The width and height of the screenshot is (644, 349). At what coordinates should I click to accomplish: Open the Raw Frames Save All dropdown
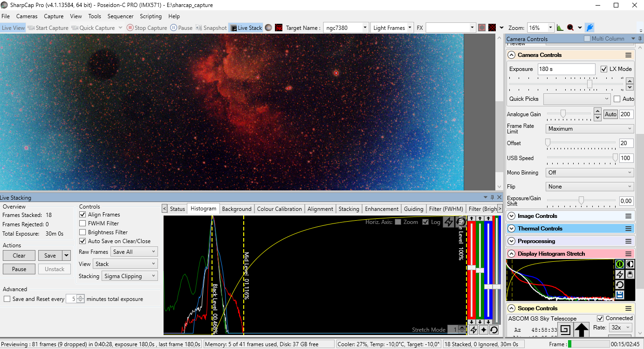[x=134, y=252]
